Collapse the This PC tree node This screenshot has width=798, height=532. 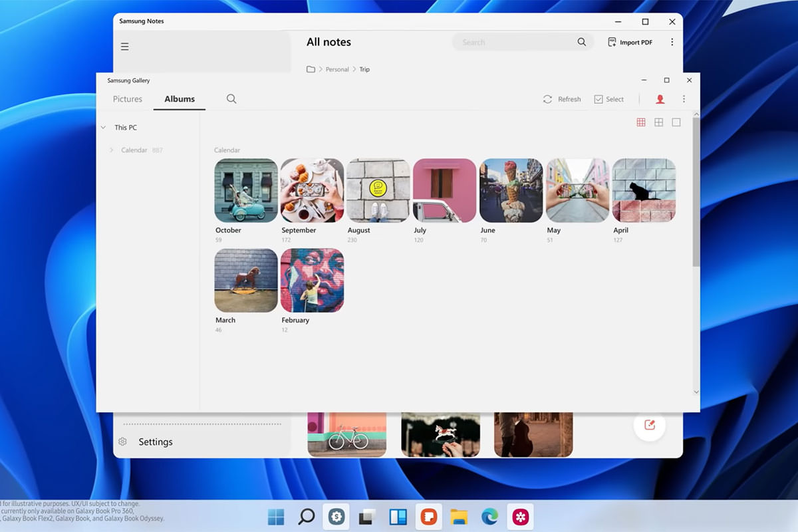(103, 128)
